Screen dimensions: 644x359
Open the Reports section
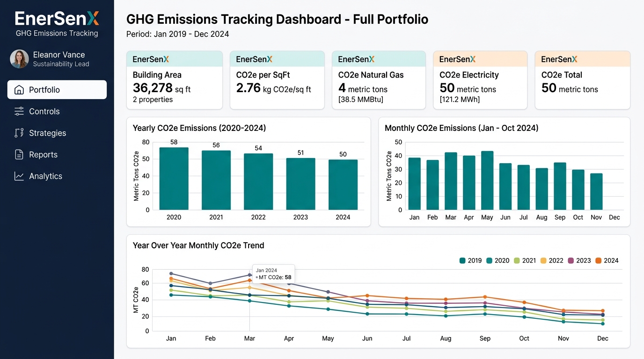pyautogui.click(x=57, y=154)
